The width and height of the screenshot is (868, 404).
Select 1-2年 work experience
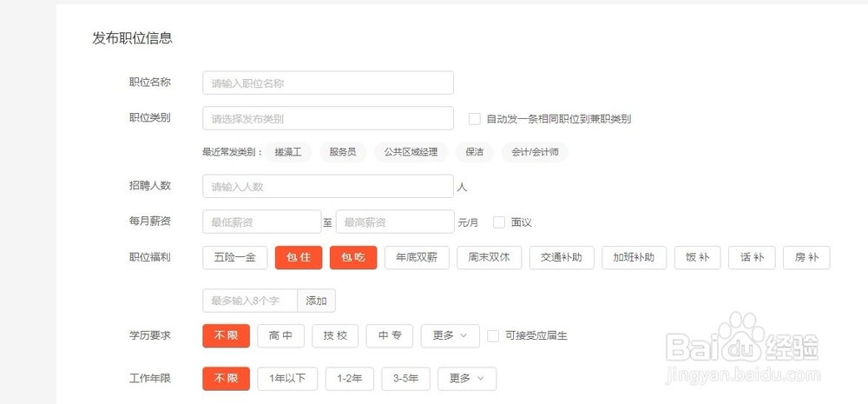click(x=350, y=379)
